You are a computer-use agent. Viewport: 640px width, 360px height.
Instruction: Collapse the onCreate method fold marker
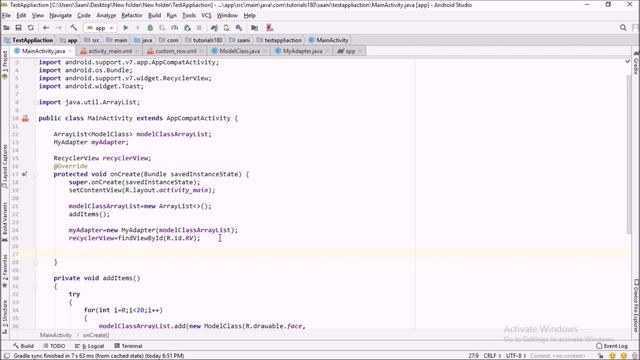pyautogui.click(x=36, y=174)
